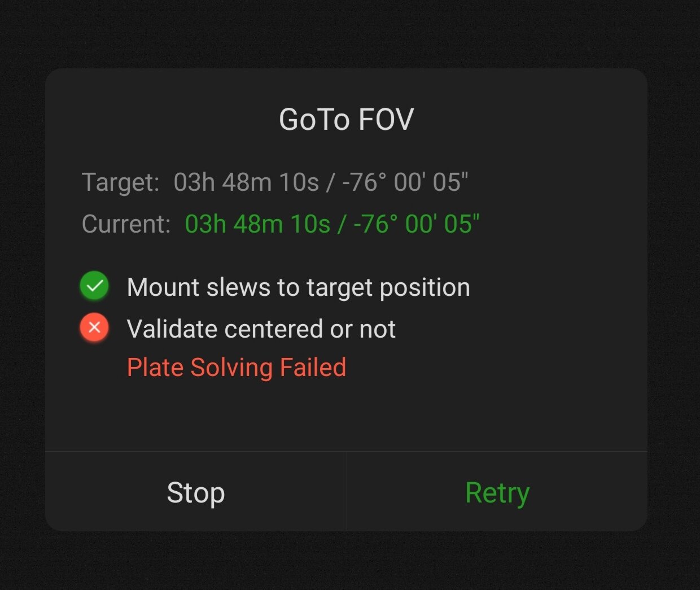700x590 pixels.
Task: Click the Validate centered or not step
Action: point(261,329)
